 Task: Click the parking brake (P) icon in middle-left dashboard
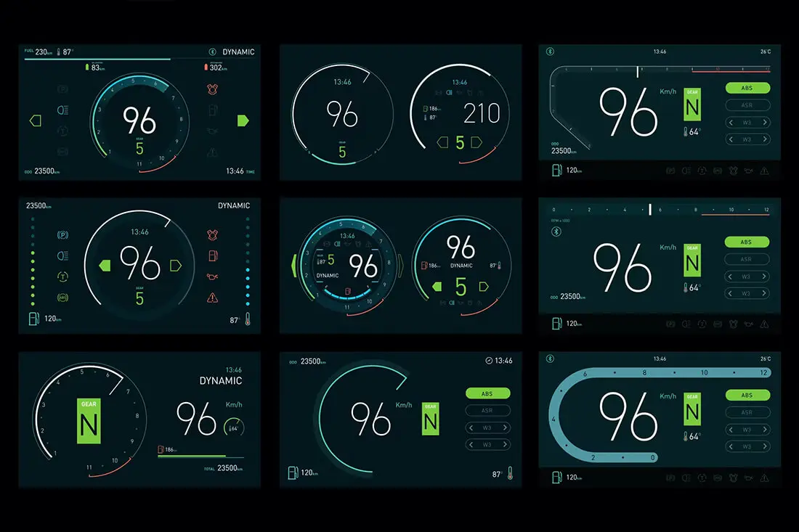(62, 235)
